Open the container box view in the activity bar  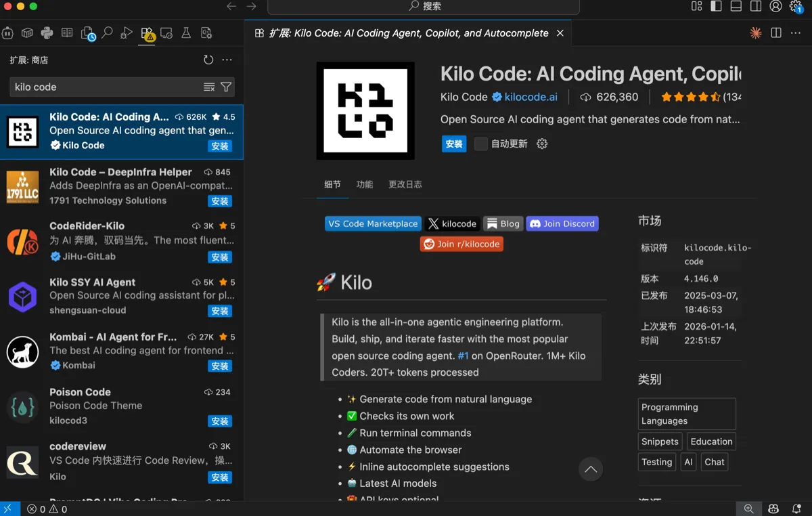click(x=27, y=33)
